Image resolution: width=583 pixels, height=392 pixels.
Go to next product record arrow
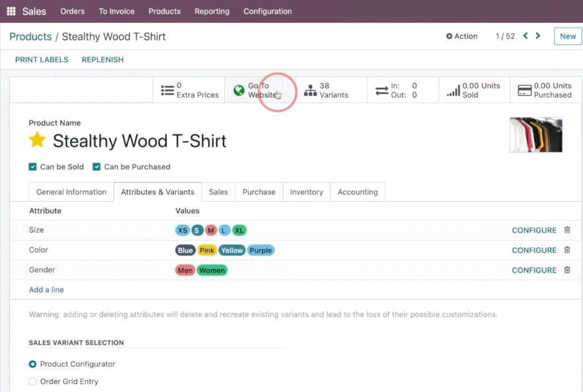point(538,36)
